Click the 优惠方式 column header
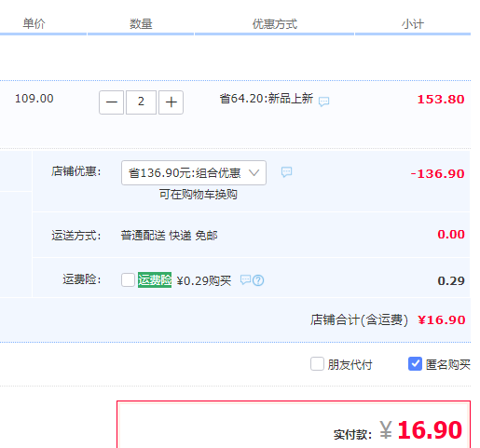 pos(275,23)
